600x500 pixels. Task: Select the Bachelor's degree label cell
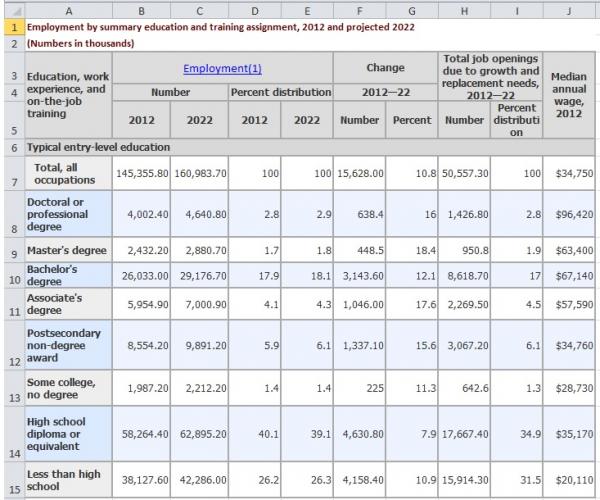(67, 275)
